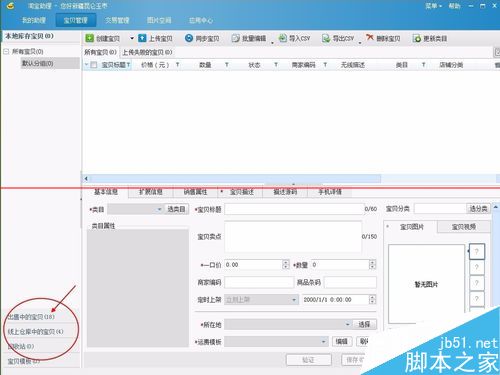The image size is (500, 375).
Task: Open the 手机详情 tab
Action: pos(330,192)
